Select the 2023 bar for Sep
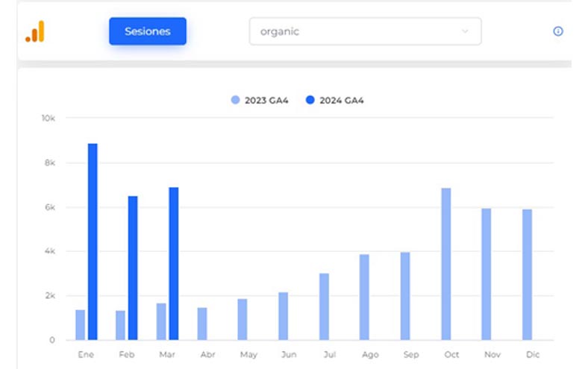 [405, 296]
